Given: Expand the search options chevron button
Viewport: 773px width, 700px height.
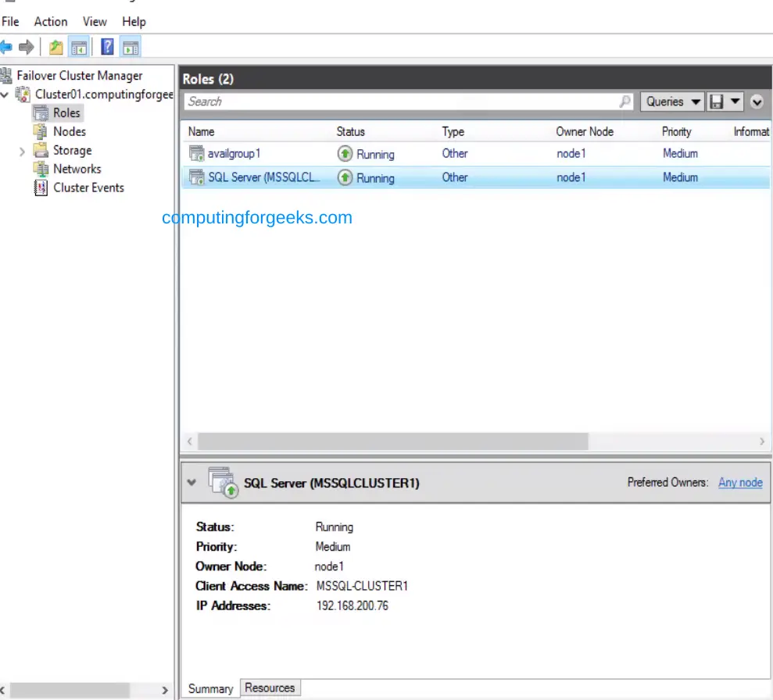Looking at the screenshot, I should [x=757, y=102].
